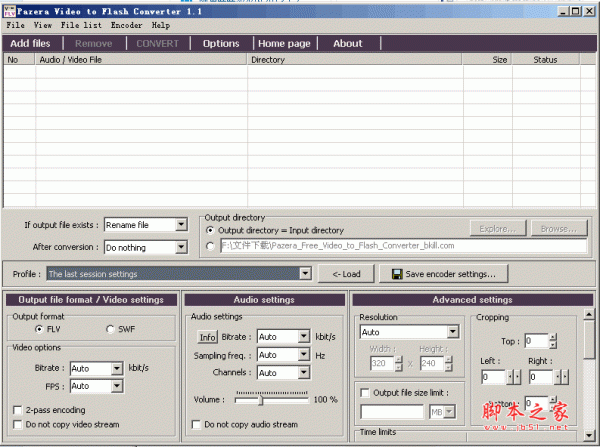
Task: Expand 'After conversion' dropdown
Action: 181,247
